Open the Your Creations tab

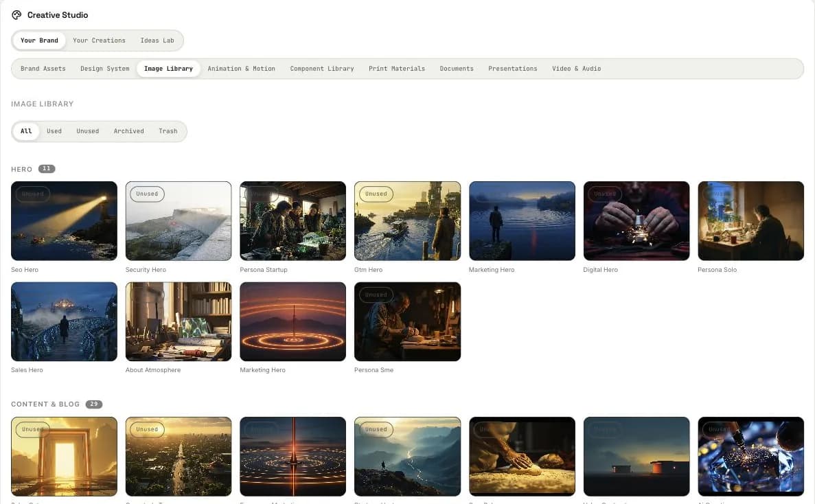coord(100,41)
